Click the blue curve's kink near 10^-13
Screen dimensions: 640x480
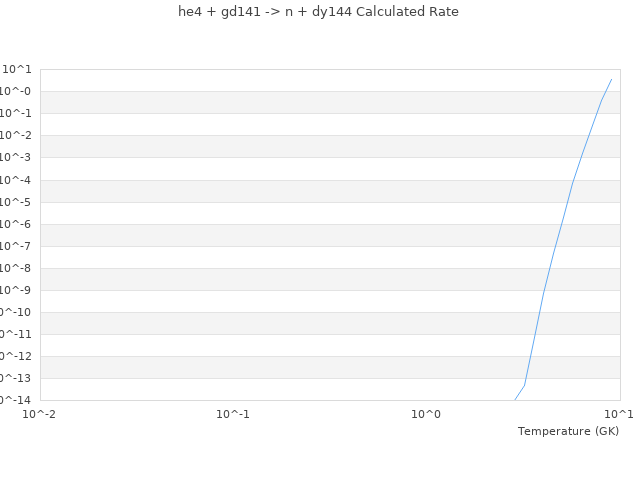tap(524, 386)
